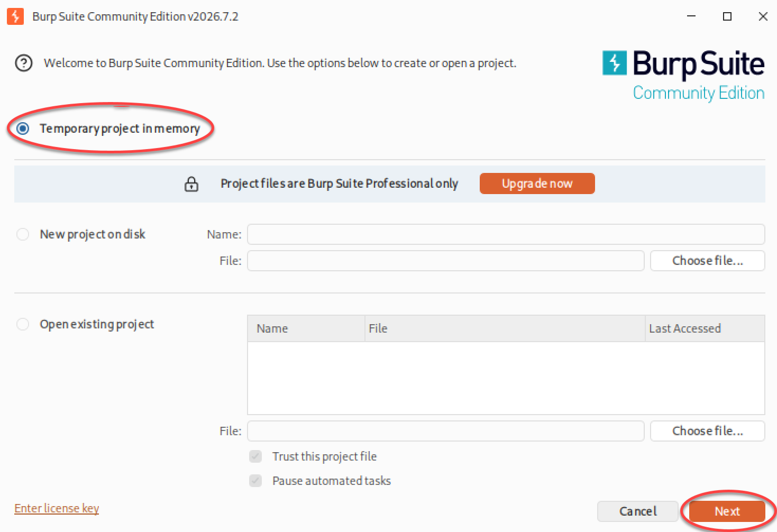
Task: Click the padlock icon in Professional banner
Action: (191, 184)
